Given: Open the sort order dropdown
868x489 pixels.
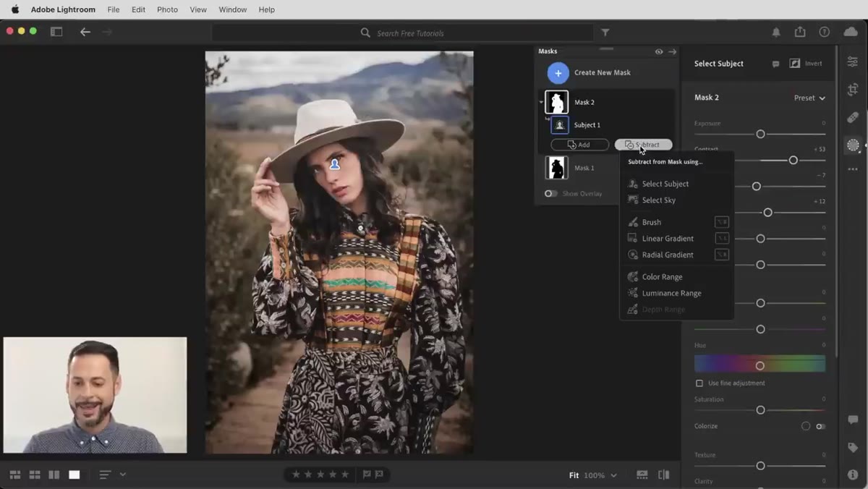Looking at the screenshot, I should tap(112, 475).
